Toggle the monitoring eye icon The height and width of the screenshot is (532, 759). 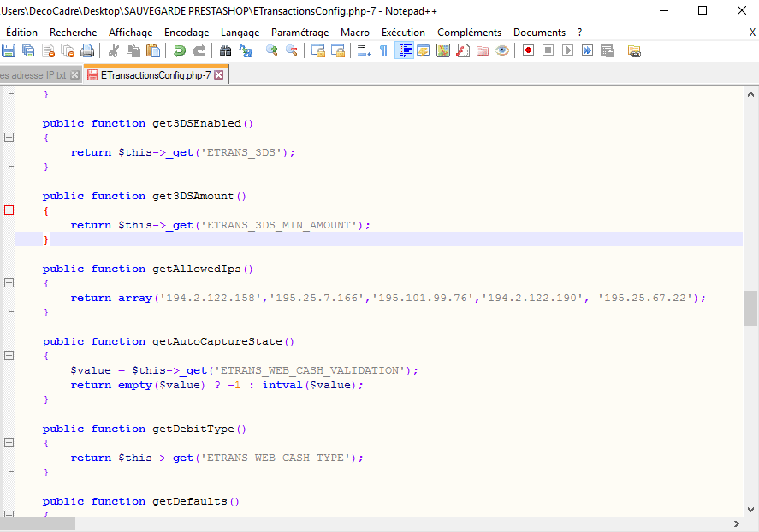click(502, 50)
